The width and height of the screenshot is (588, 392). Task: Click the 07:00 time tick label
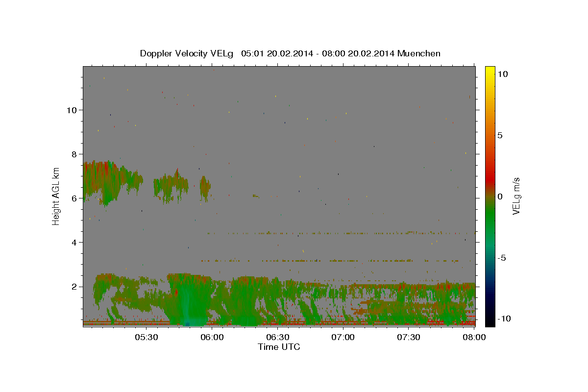point(343,337)
